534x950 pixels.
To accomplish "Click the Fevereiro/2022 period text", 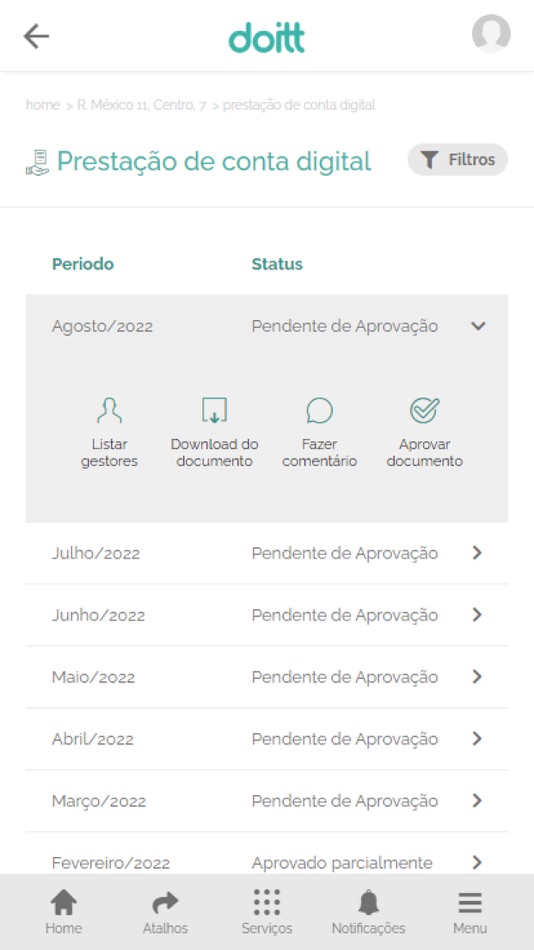I will click(111, 863).
